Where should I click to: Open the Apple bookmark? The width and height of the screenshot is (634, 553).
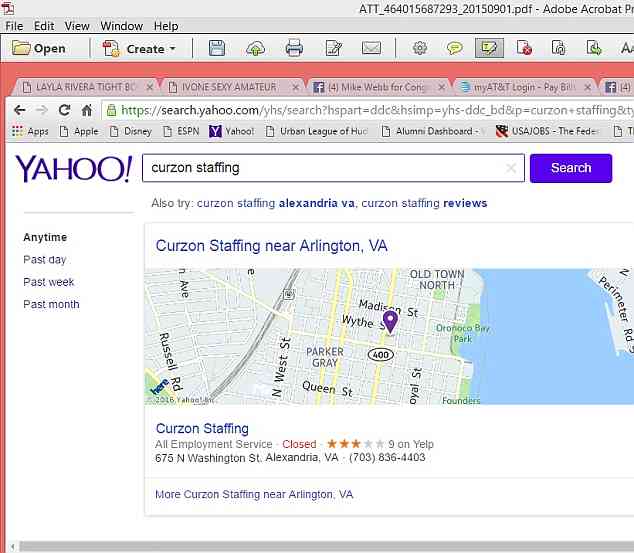click(x=79, y=131)
